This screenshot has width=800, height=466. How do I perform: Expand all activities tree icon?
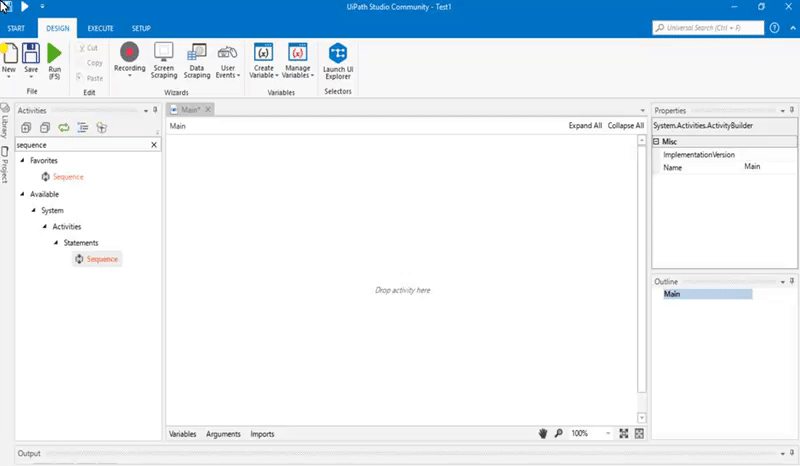coord(26,128)
